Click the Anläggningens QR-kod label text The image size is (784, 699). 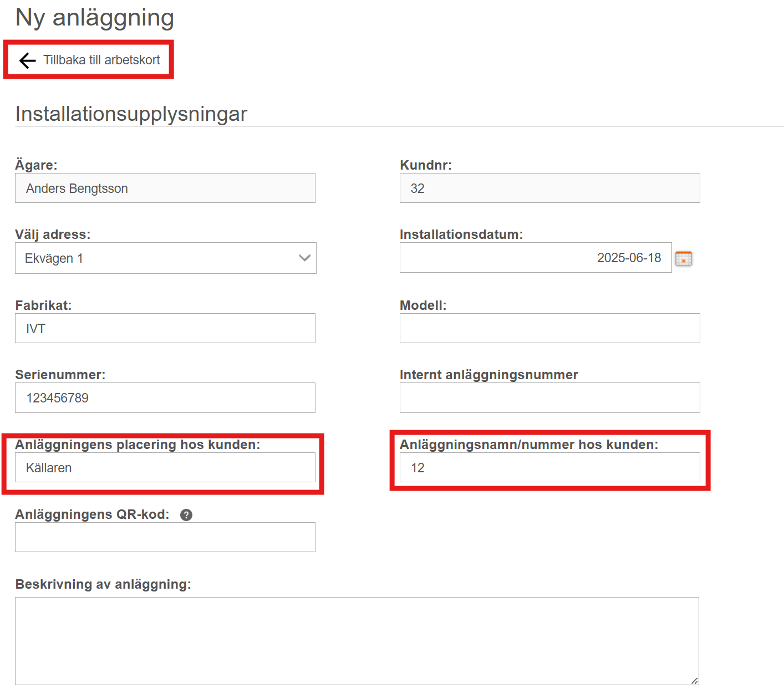[x=92, y=514]
